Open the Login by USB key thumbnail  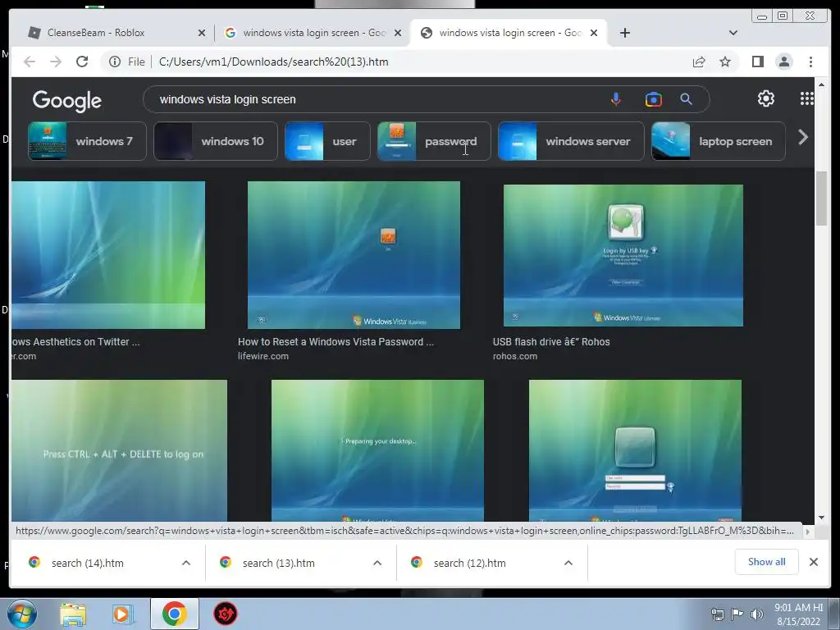[x=623, y=256]
